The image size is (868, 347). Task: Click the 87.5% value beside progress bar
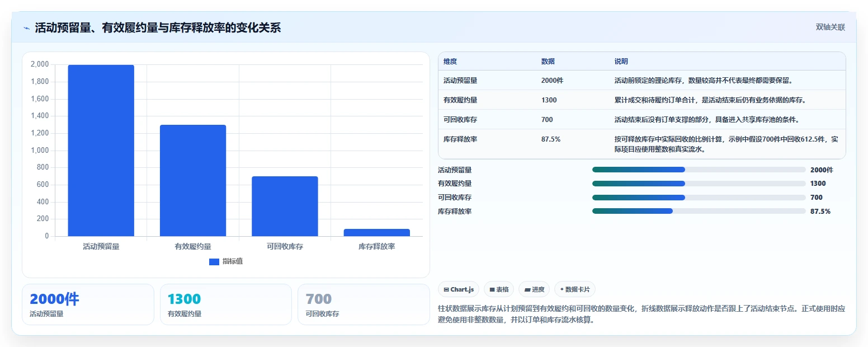point(820,211)
